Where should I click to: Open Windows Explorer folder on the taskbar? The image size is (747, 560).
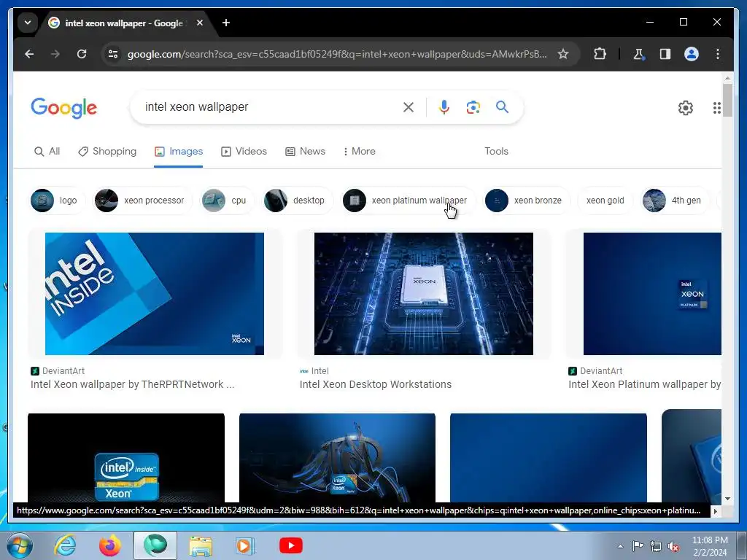click(201, 545)
